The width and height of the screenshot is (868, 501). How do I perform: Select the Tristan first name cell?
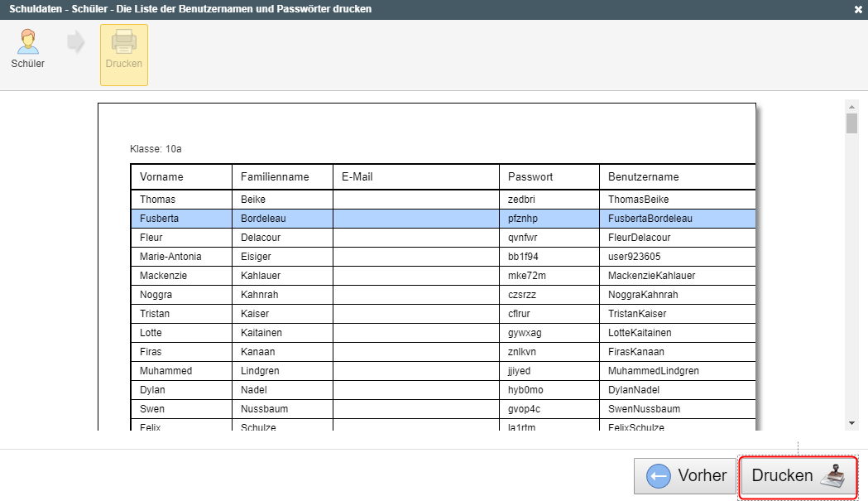pos(181,314)
